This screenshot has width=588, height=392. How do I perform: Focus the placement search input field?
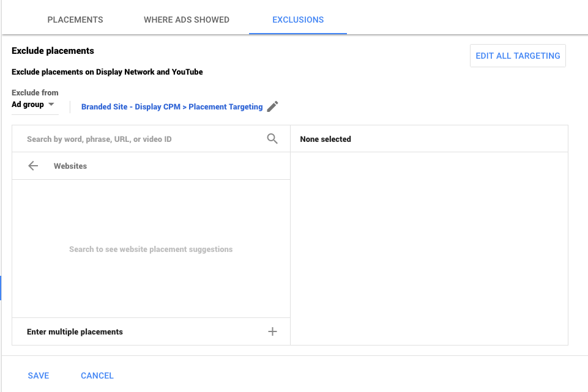point(141,139)
